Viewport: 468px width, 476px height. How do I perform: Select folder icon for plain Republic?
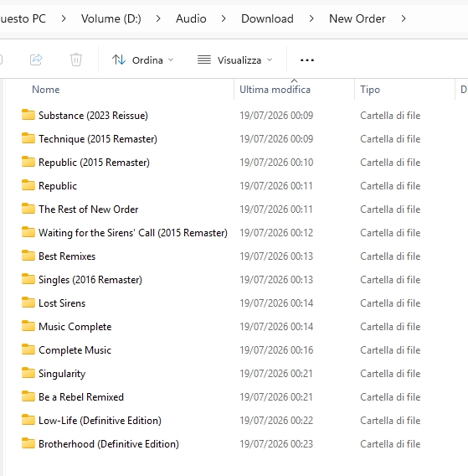pyautogui.click(x=28, y=185)
